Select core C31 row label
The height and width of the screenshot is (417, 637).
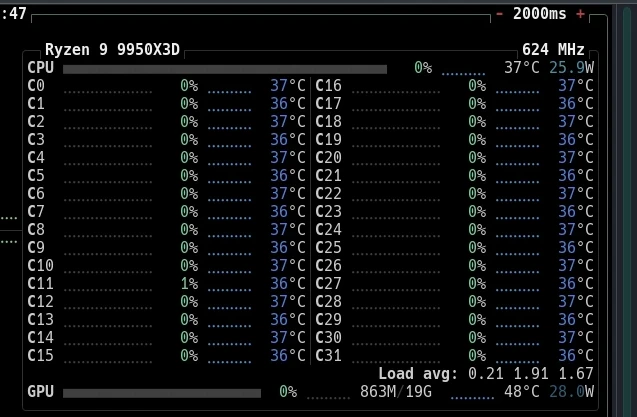(328, 356)
